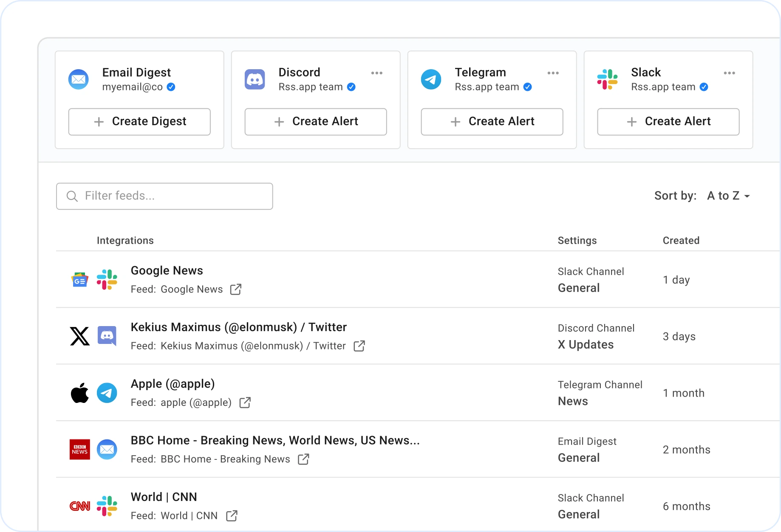This screenshot has height=532, width=781.
Task: Click the News Telegram channel setting
Action: coord(573,401)
